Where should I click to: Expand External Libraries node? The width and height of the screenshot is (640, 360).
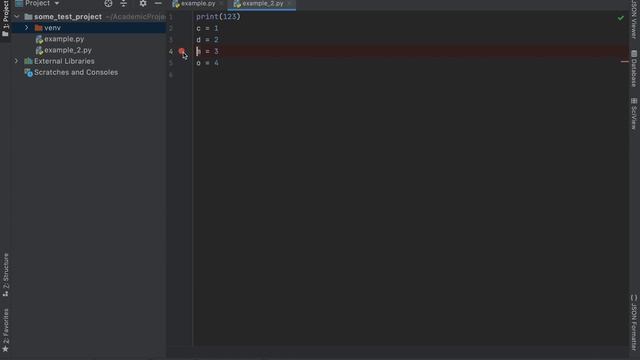(x=16, y=61)
